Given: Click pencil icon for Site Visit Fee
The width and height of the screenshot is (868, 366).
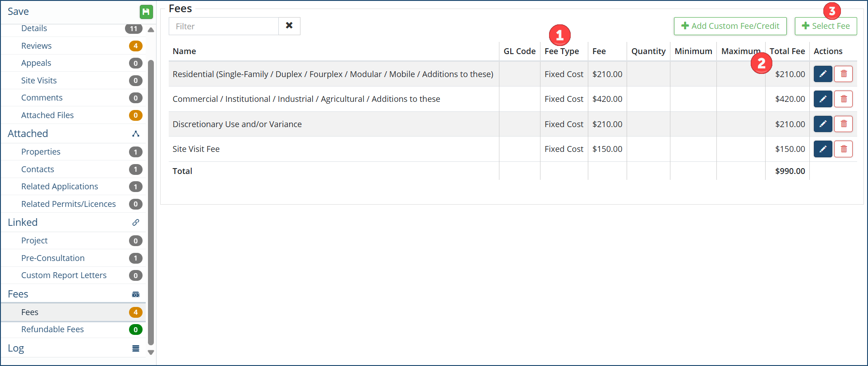Looking at the screenshot, I should pos(822,149).
